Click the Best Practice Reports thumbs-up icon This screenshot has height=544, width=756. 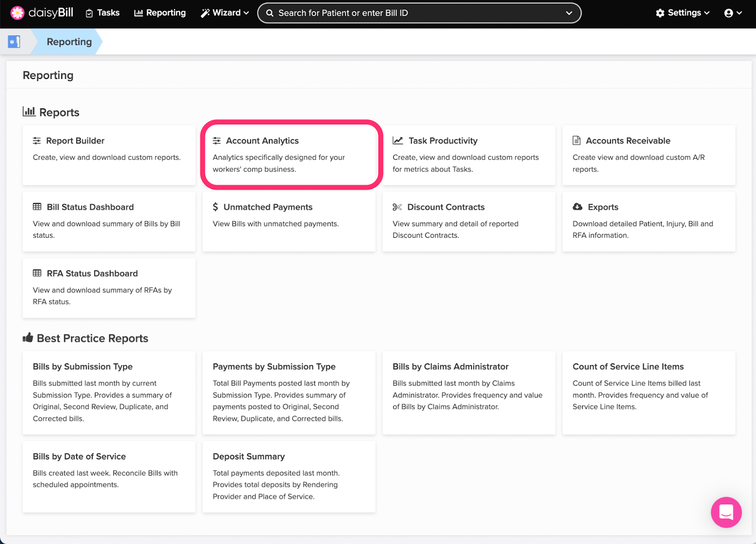(x=28, y=337)
